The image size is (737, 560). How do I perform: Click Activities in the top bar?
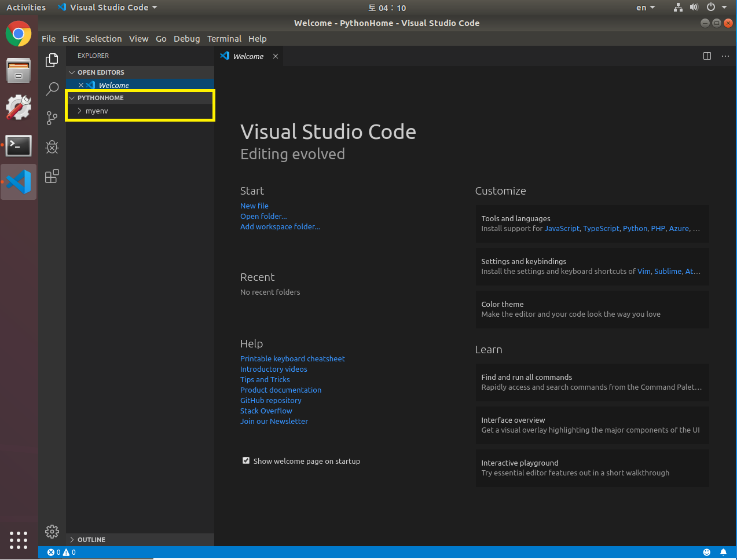click(26, 8)
